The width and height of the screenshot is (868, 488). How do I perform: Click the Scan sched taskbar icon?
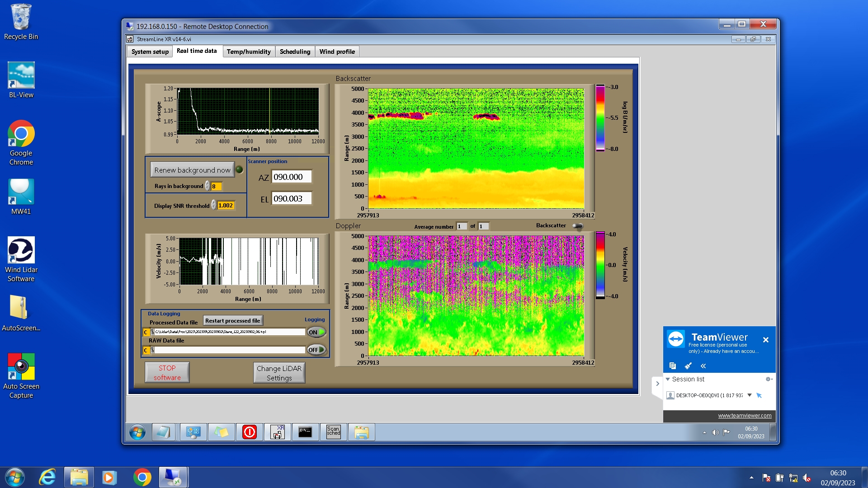(333, 432)
